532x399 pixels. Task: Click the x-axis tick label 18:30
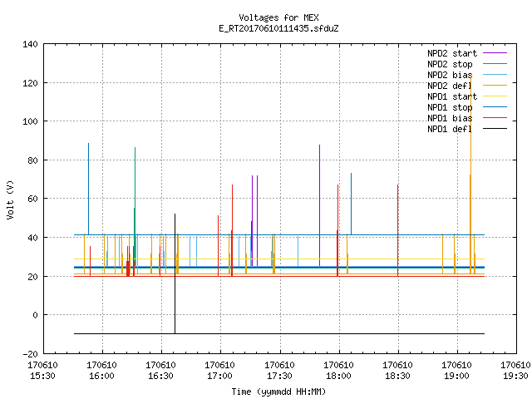click(397, 376)
